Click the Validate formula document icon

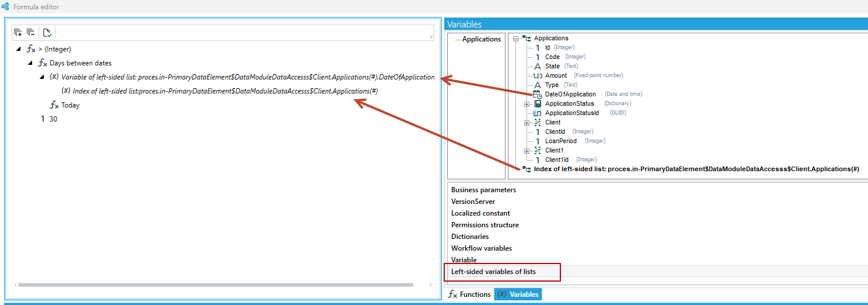tap(47, 33)
